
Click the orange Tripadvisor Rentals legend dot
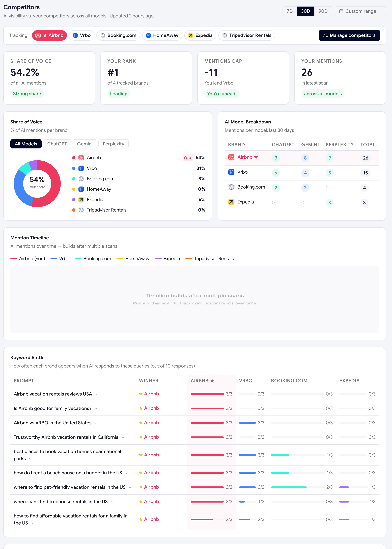(x=74, y=210)
